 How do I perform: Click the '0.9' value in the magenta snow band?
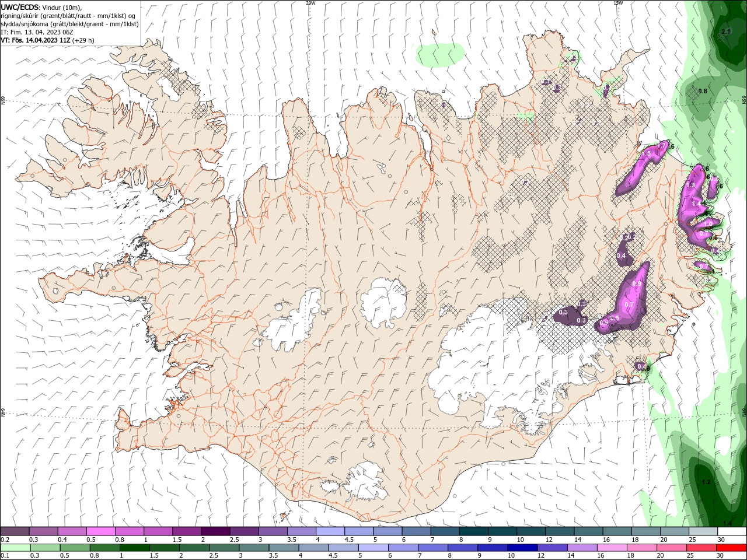(x=637, y=283)
